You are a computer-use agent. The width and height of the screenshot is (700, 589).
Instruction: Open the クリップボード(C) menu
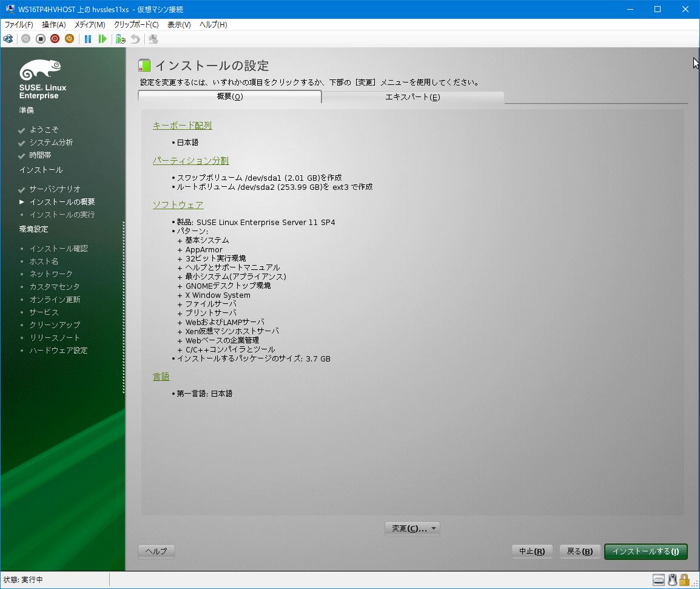[136, 24]
